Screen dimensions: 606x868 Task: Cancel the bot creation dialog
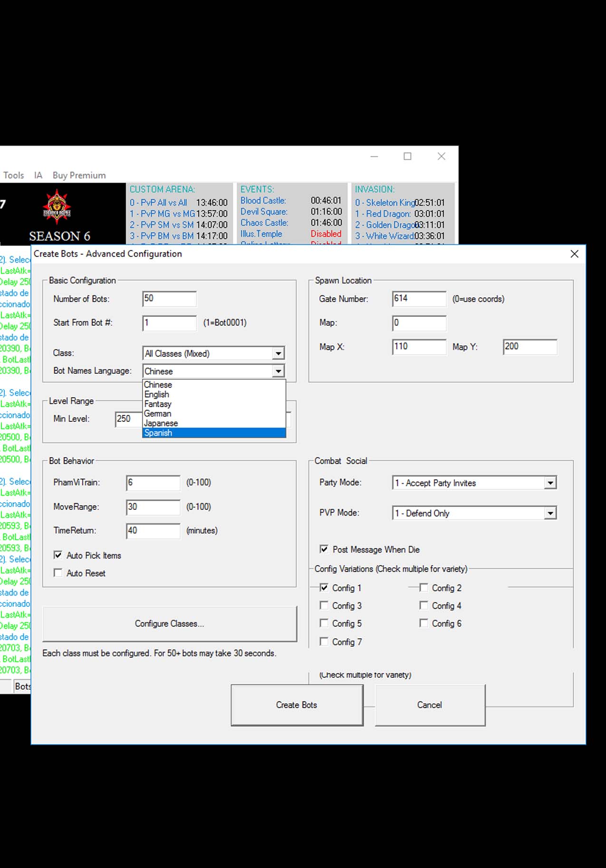click(430, 705)
